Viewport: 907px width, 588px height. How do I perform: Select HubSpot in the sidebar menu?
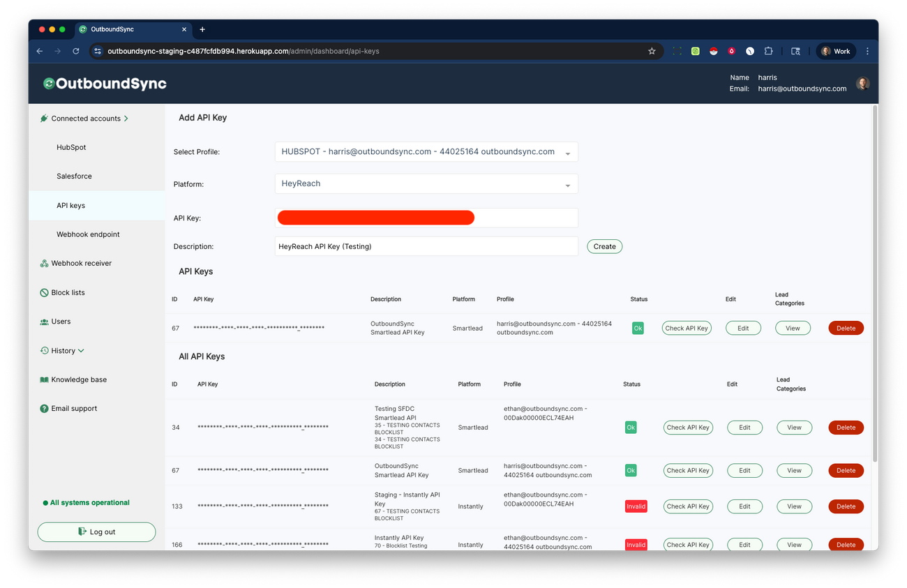pos(71,147)
